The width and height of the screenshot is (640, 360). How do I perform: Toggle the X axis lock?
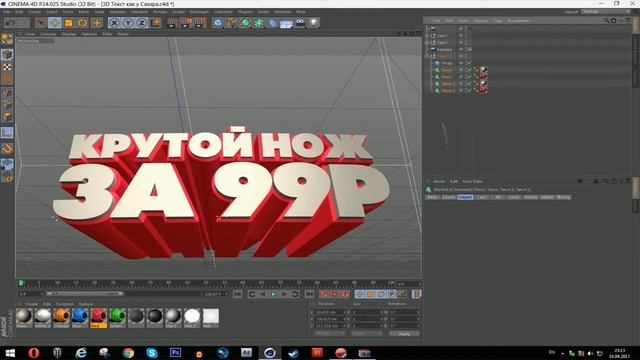point(114,22)
